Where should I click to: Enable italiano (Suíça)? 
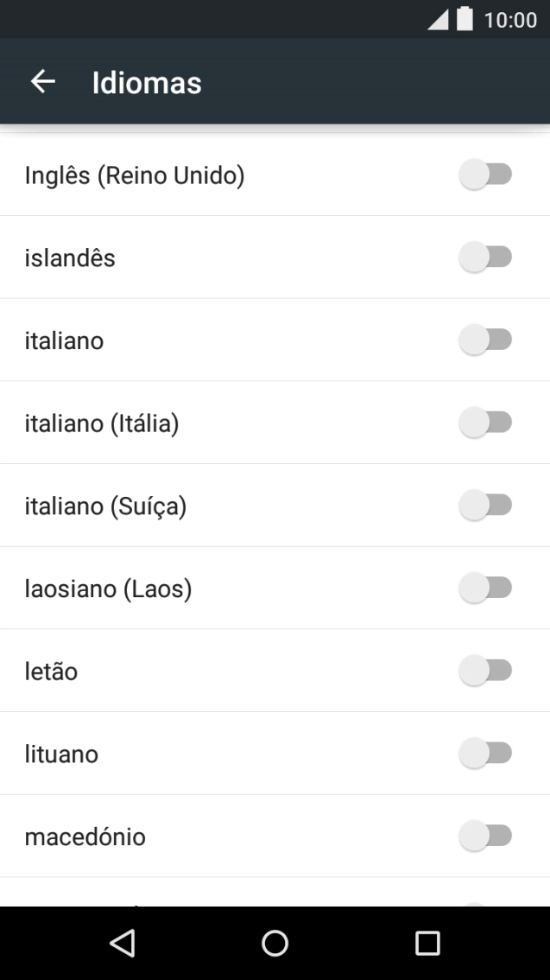point(486,506)
